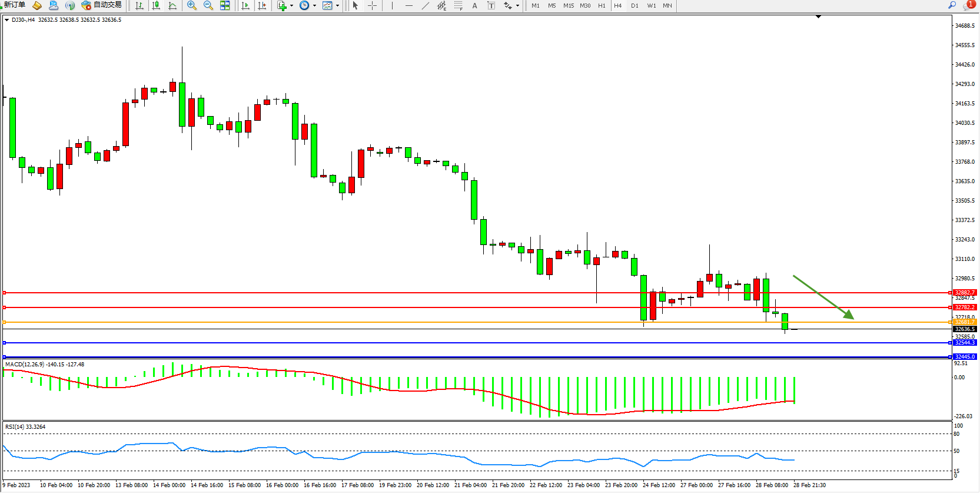Select the green arrow drawn on the chart

pos(822,296)
